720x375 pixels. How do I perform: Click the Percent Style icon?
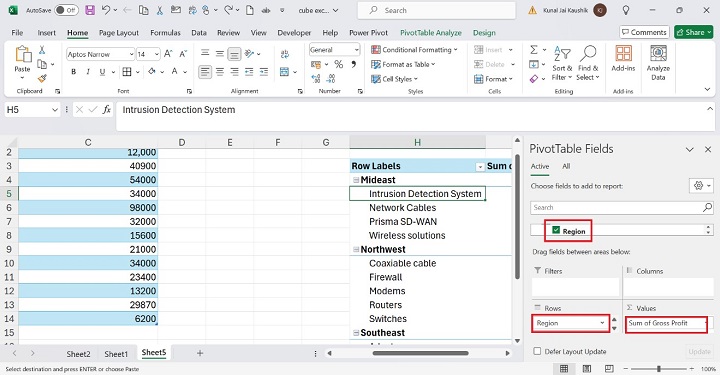tap(338, 64)
